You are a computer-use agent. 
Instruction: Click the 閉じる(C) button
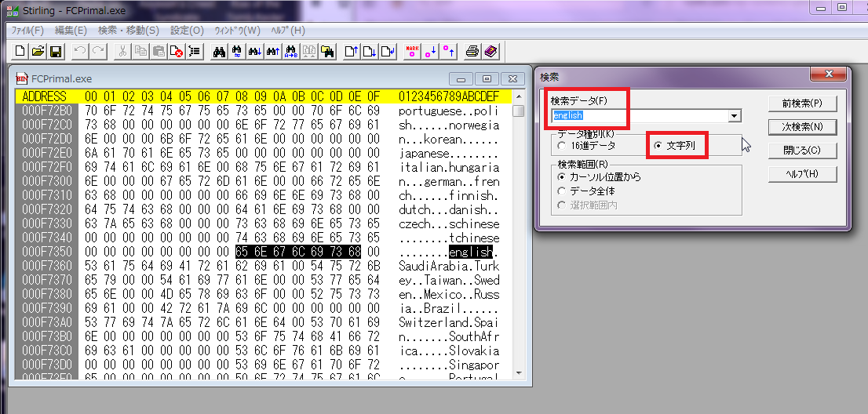point(802,151)
